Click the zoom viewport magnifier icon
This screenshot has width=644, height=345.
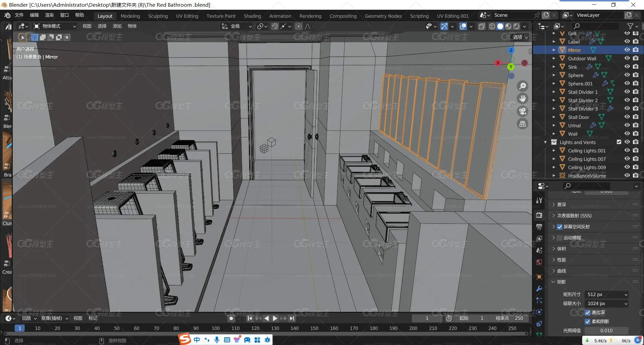pos(523,86)
